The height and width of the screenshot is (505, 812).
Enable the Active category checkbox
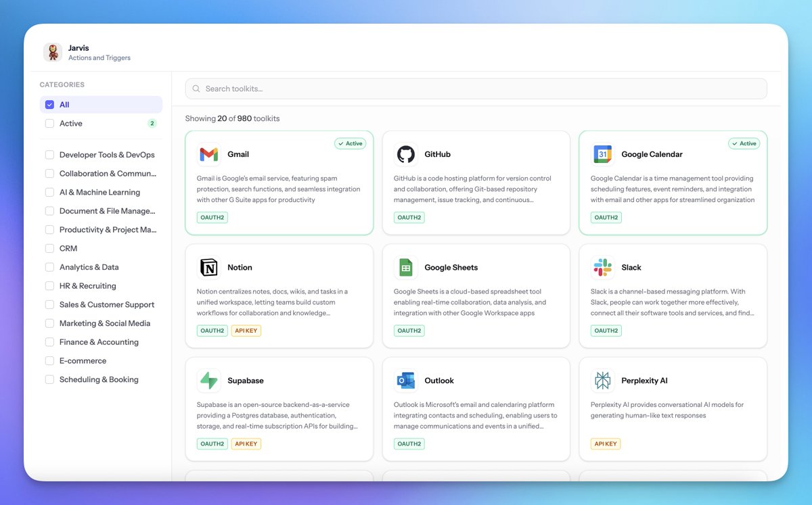(x=49, y=124)
